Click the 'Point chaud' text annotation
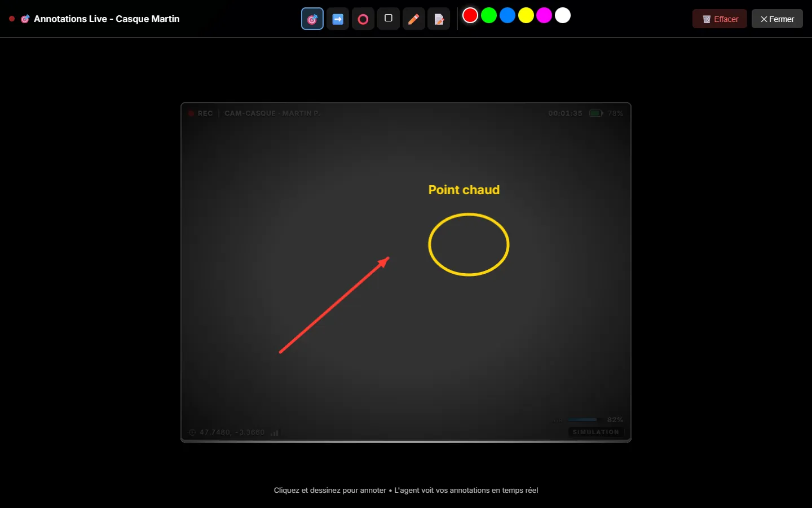 tap(464, 190)
